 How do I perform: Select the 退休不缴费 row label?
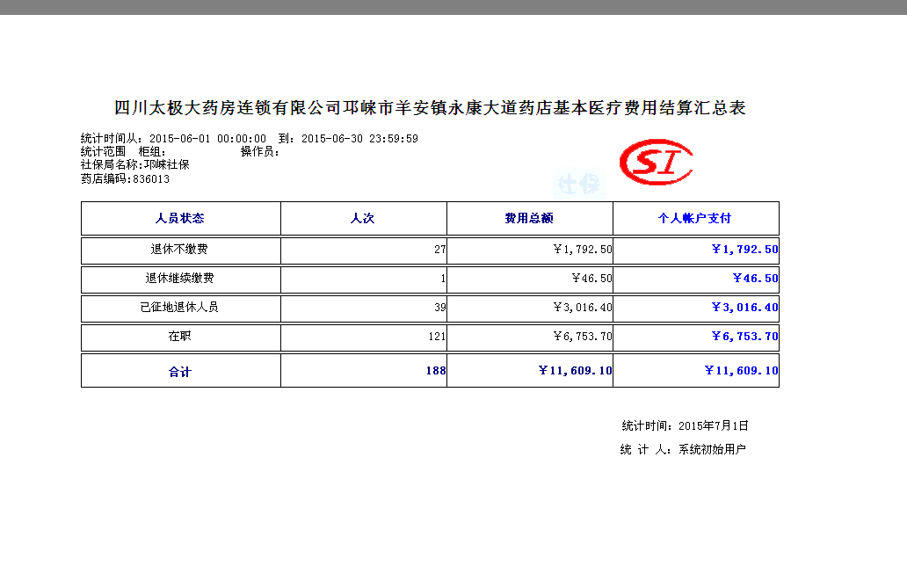pos(179,250)
